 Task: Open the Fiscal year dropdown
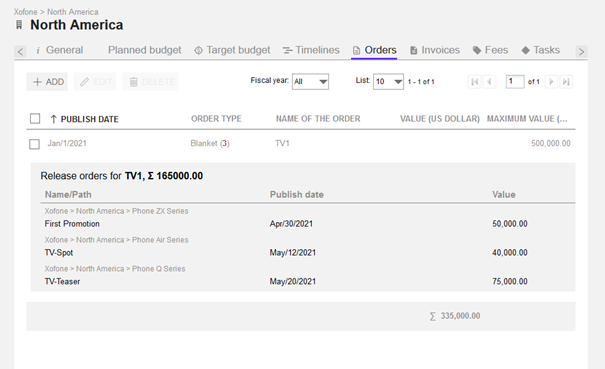pyautogui.click(x=310, y=81)
